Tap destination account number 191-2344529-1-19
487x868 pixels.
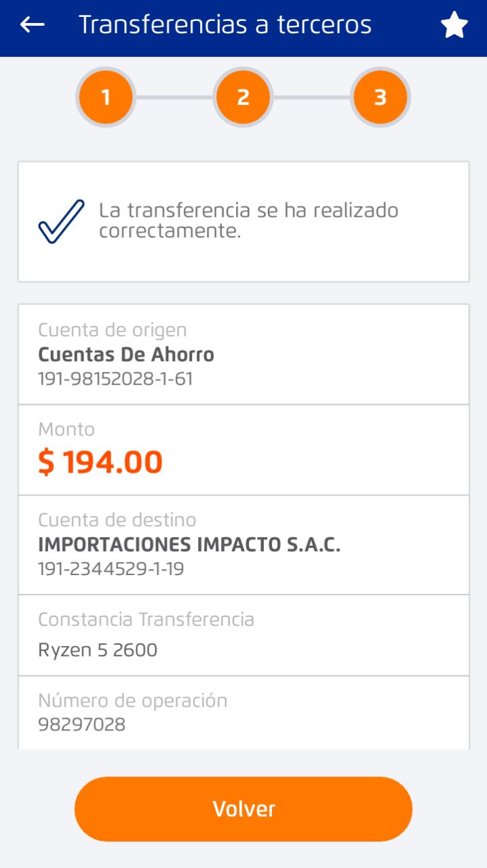pyautogui.click(x=111, y=568)
